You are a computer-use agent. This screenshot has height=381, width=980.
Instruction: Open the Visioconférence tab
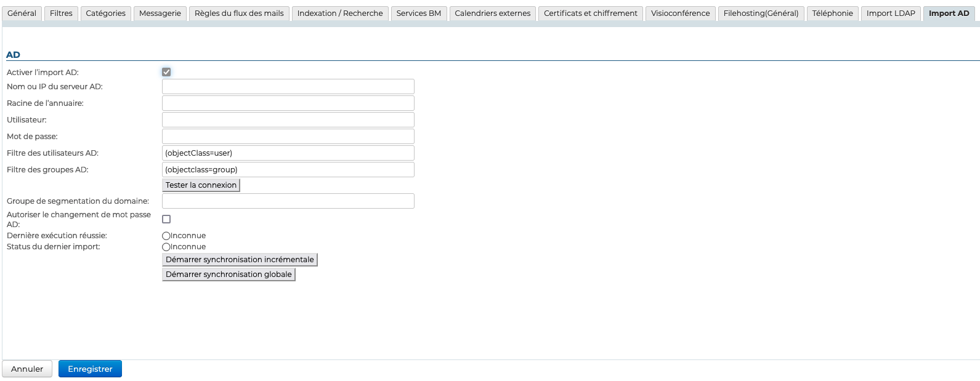[x=680, y=14]
